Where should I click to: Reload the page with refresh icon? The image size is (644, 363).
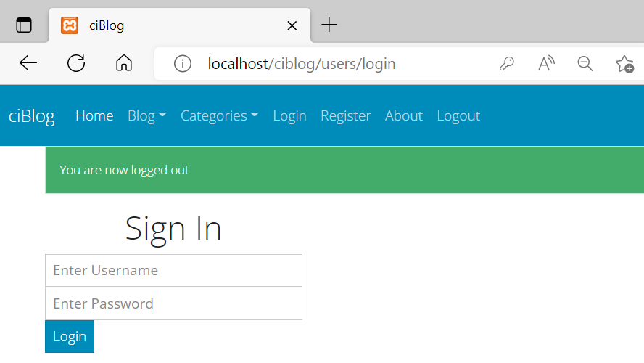pyautogui.click(x=76, y=63)
